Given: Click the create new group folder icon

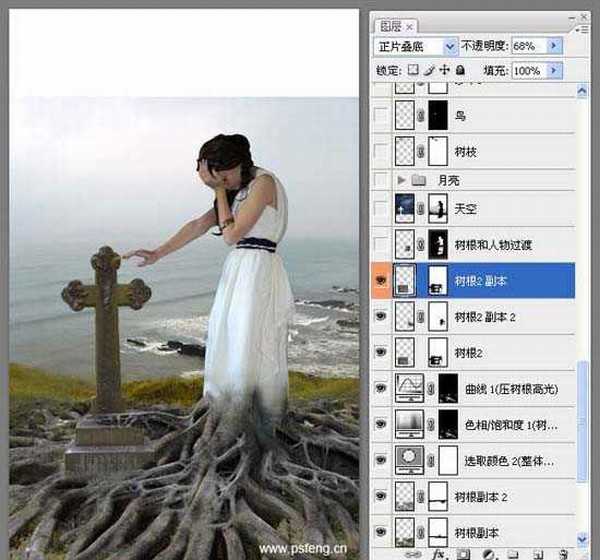Looking at the screenshot, I should (x=512, y=553).
